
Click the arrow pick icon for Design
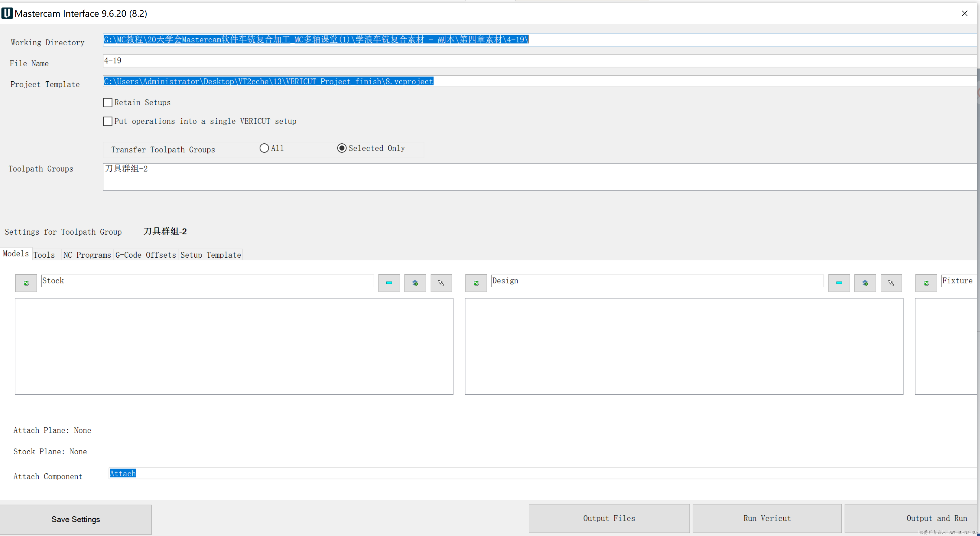(x=891, y=283)
